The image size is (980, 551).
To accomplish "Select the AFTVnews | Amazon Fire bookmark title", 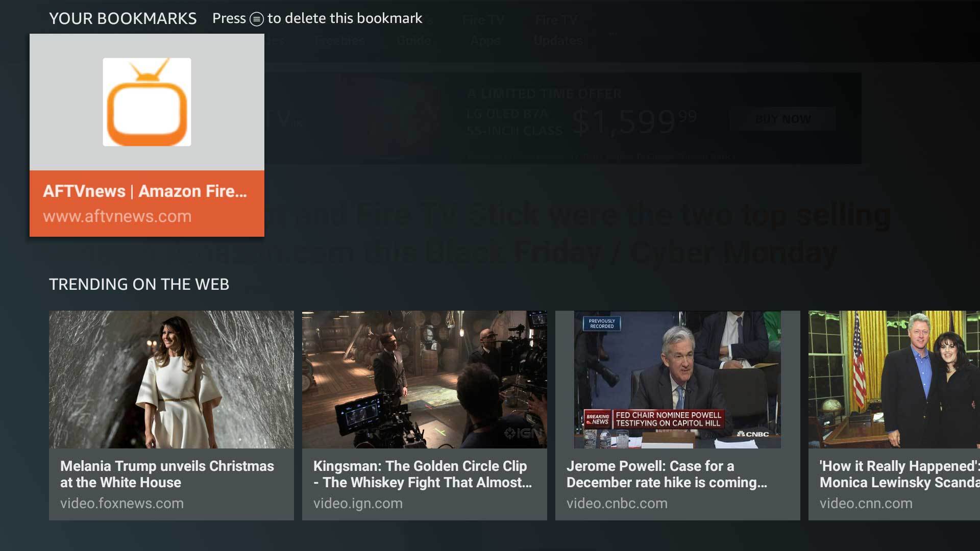I will 145,191.
